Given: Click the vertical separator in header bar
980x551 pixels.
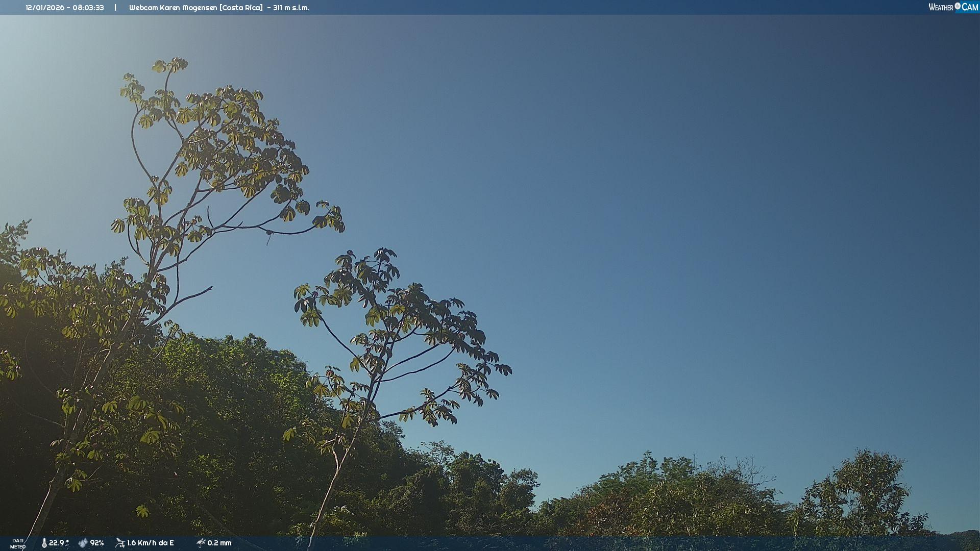Looking at the screenshot, I should point(115,8).
